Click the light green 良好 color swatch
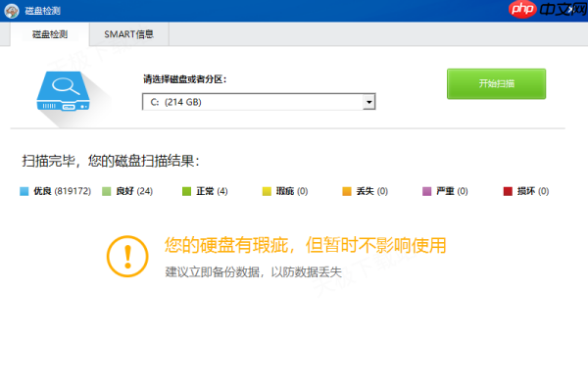588x390 pixels. [107, 191]
